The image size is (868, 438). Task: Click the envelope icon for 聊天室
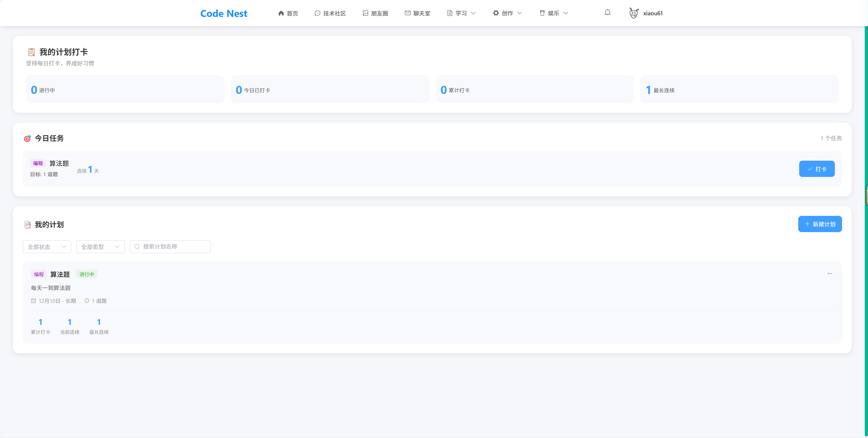[407, 13]
